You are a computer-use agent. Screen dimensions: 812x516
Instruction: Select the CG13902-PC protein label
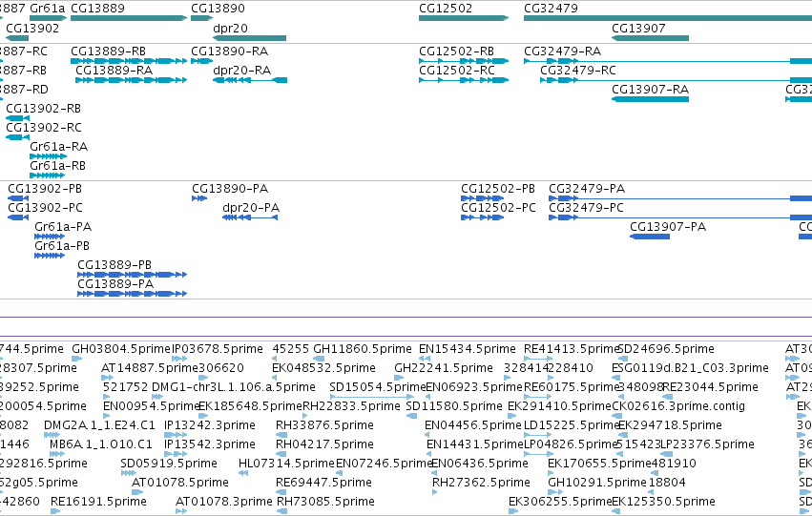click(x=45, y=208)
